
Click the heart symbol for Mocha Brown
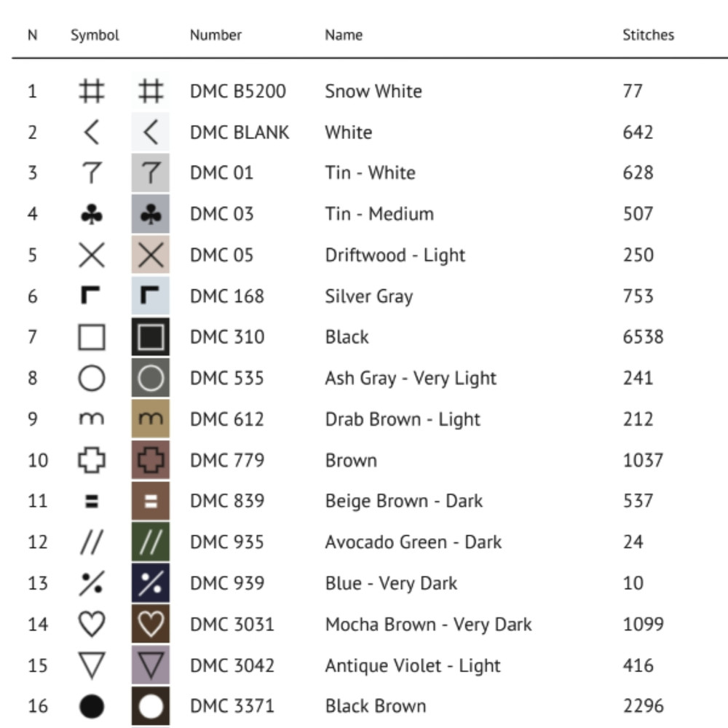[x=92, y=625]
